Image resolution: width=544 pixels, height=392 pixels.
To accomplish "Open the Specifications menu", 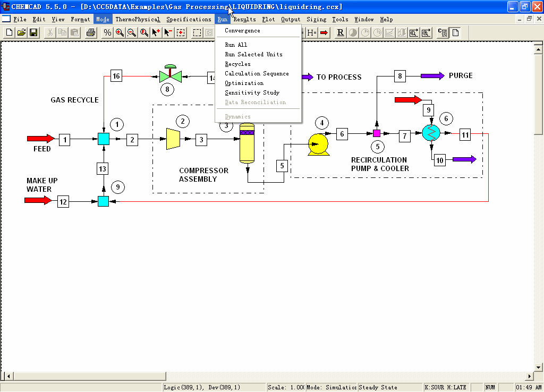I will click(x=189, y=20).
